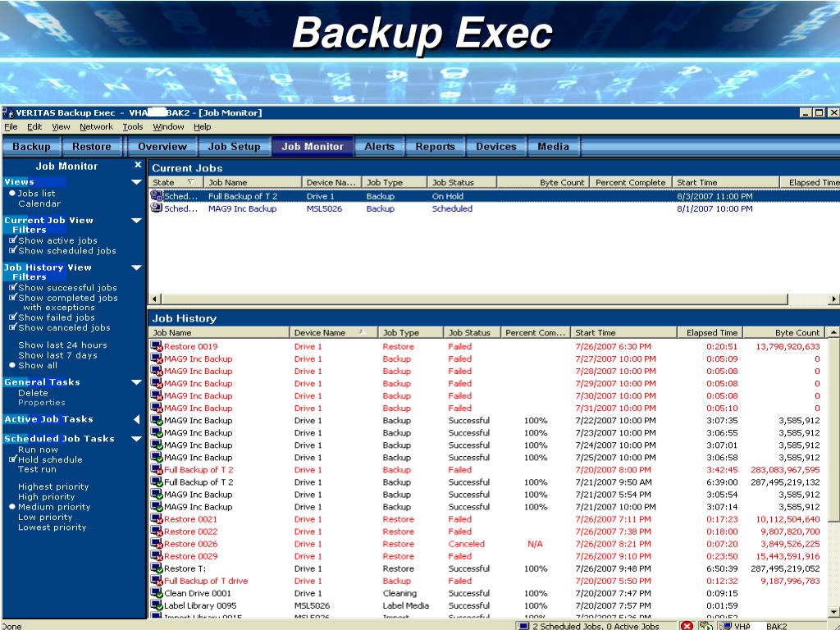The width and height of the screenshot is (840, 630).
Task: Toggle the Hold schedule checkbox
Action: click(x=12, y=460)
